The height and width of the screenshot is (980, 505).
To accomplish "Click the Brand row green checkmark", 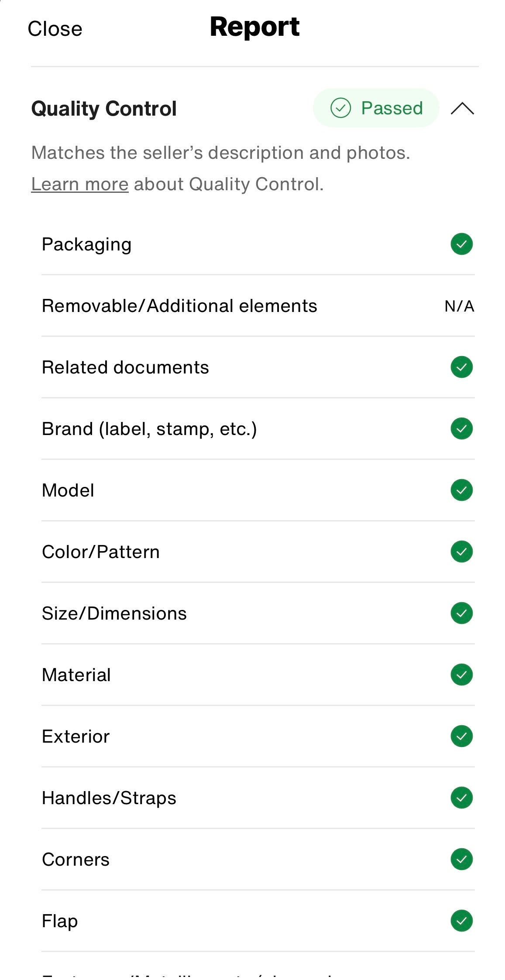I will pos(461,428).
